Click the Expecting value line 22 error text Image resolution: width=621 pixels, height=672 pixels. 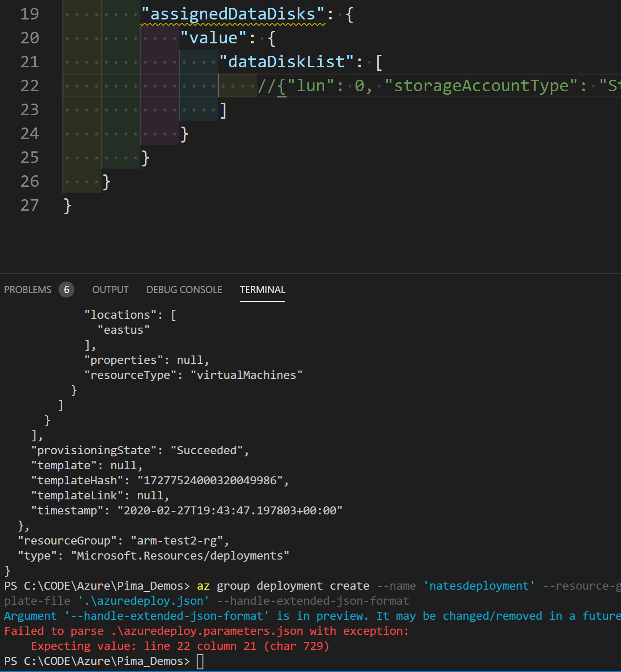tap(177, 646)
